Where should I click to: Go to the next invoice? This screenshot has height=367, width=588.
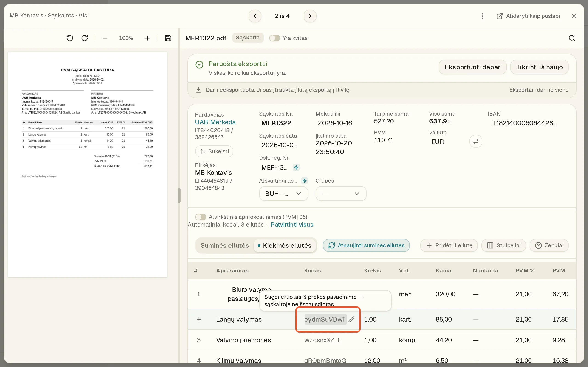coord(310,16)
